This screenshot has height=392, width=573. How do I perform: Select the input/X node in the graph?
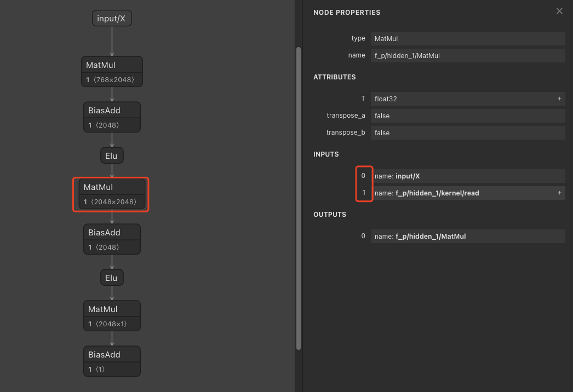coord(112,18)
